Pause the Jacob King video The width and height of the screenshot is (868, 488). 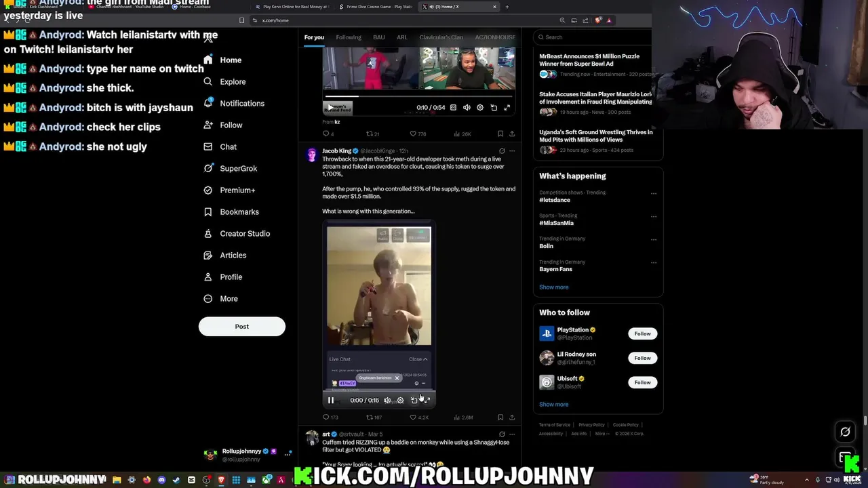point(331,401)
